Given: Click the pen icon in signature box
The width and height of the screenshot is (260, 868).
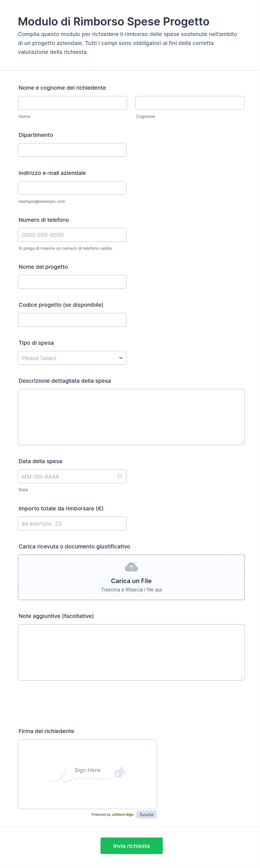Looking at the screenshot, I should pos(119,772).
